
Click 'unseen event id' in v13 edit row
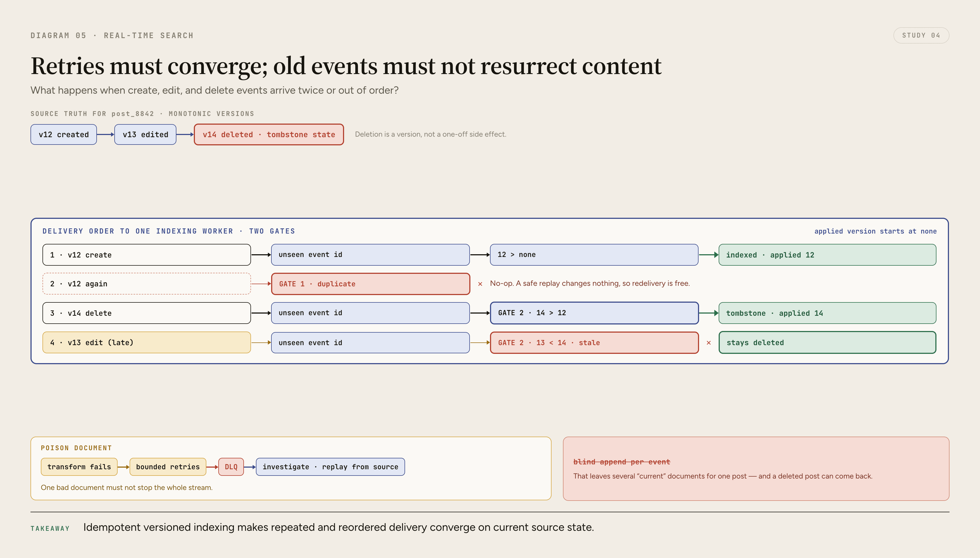[x=370, y=343]
